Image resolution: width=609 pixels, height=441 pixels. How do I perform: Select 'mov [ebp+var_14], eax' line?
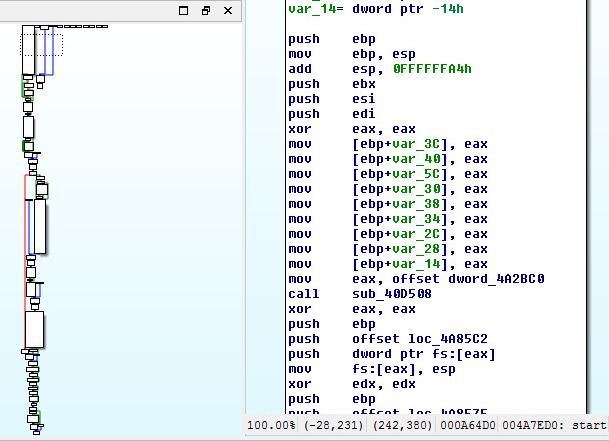388,264
